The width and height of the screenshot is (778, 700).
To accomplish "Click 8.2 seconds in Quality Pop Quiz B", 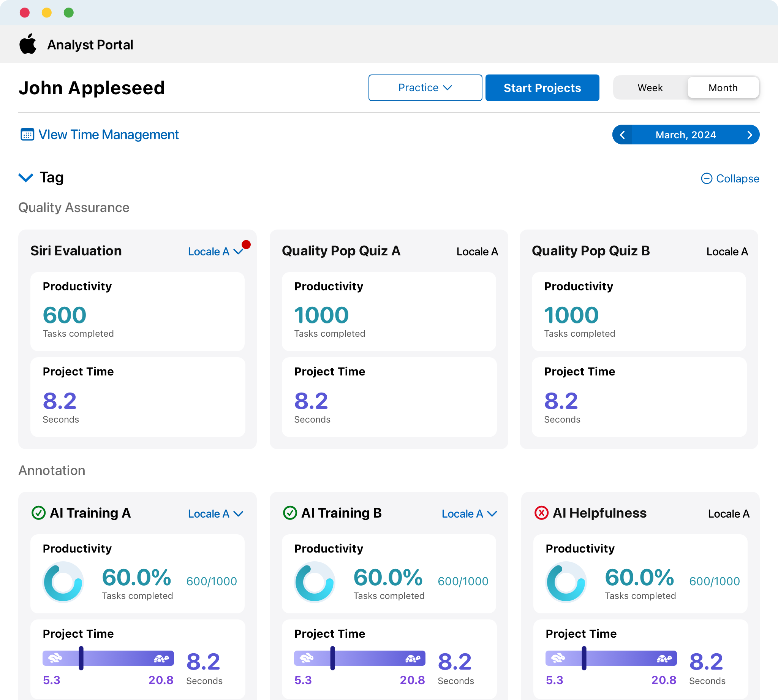I will pyautogui.click(x=561, y=401).
